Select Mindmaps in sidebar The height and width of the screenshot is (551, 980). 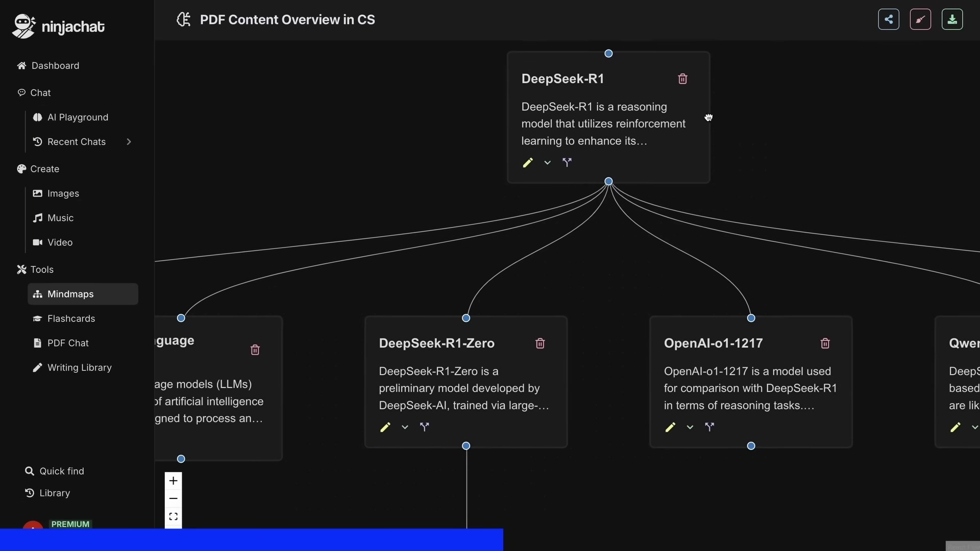83,294
